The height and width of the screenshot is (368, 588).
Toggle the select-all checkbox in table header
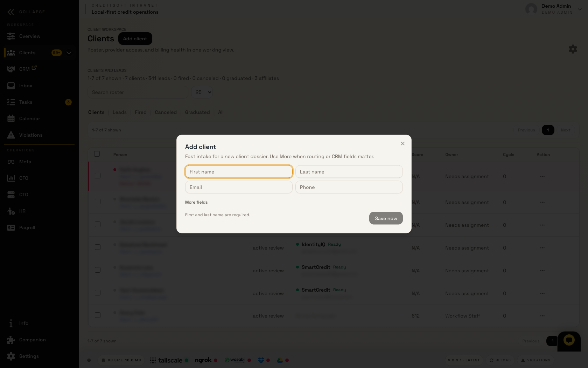pyautogui.click(x=97, y=154)
